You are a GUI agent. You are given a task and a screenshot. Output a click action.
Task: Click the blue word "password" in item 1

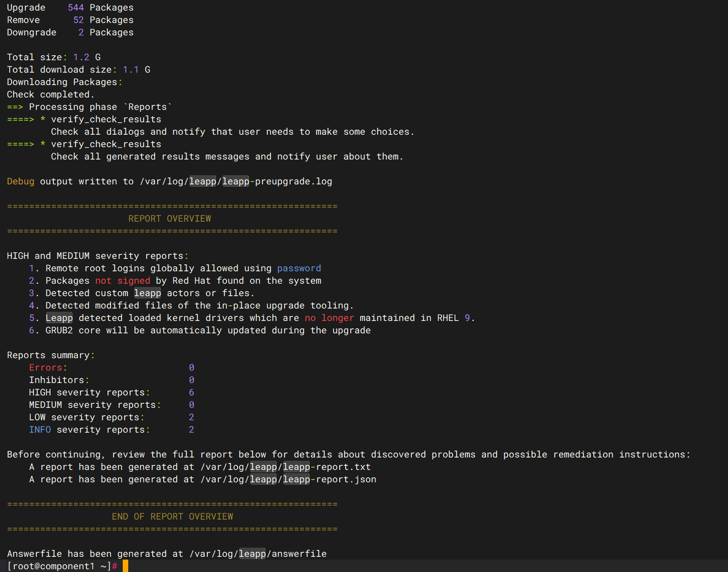click(x=299, y=269)
